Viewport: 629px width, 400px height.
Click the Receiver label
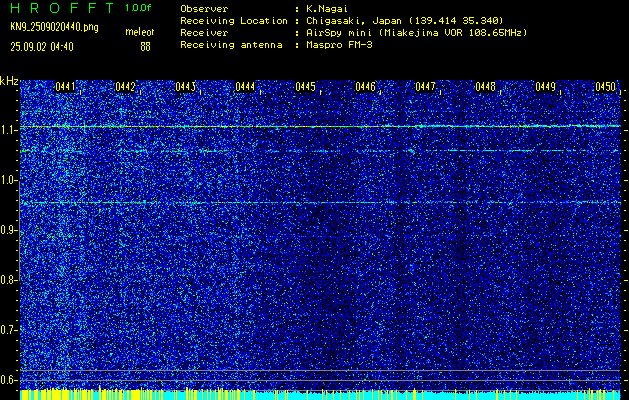pos(204,33)
